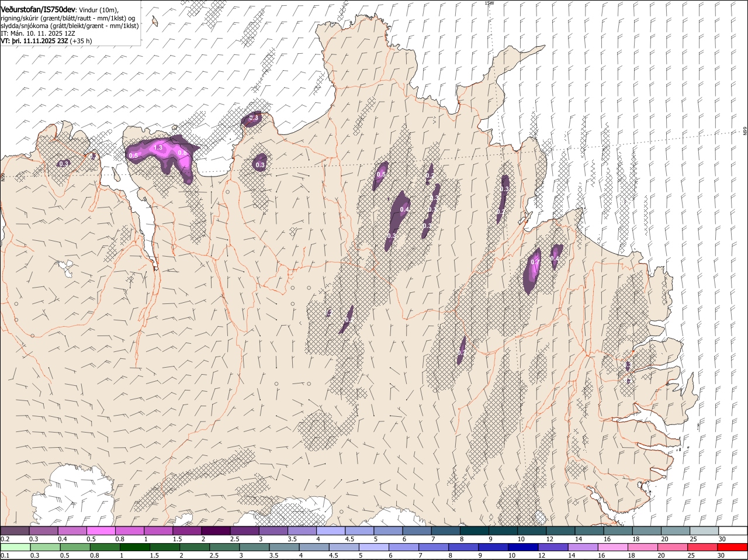Select the 0.1–0.3 pale green rain swatch
Image resolution: width=748 pixels, height=560 pixels.
(x=15, y=547)
